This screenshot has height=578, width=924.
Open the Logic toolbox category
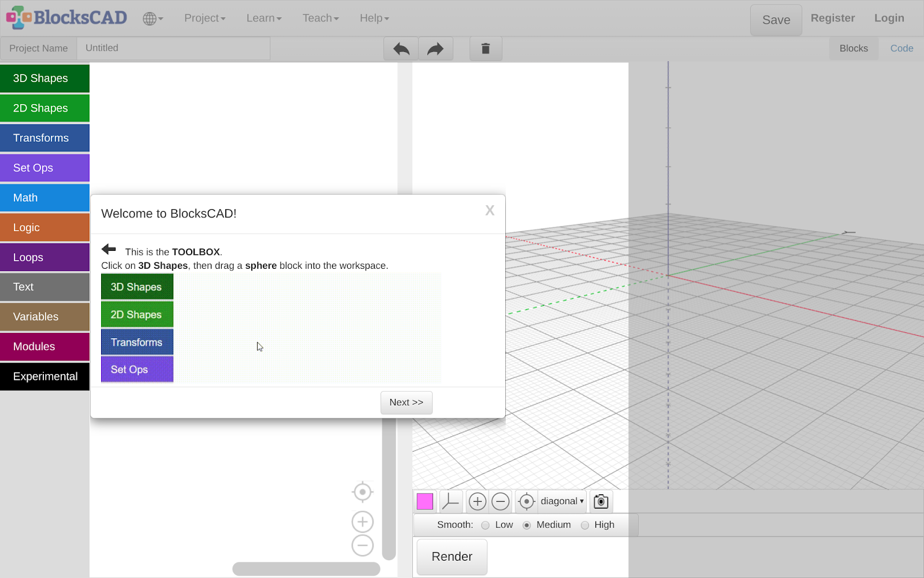coord(45,228)
